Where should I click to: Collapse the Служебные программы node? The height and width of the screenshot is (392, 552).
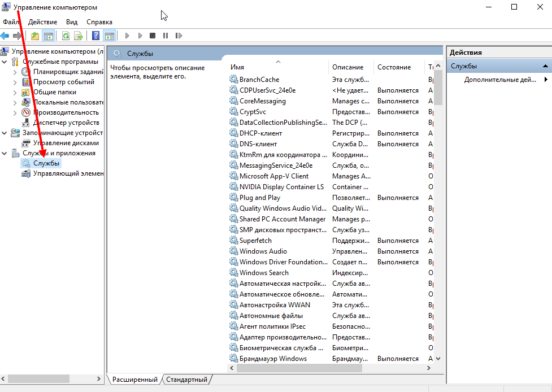(x=4, y=62)
